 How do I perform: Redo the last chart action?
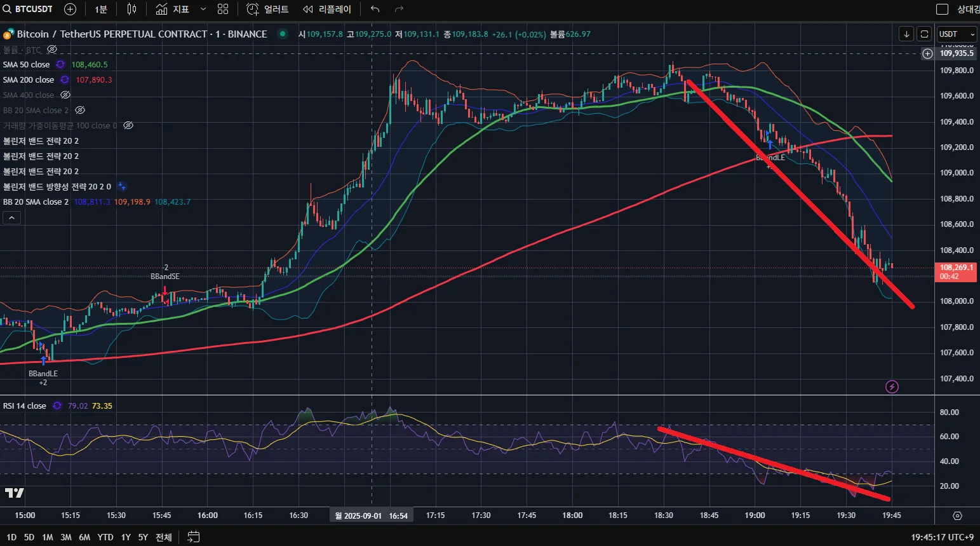[x=399, y=9]
